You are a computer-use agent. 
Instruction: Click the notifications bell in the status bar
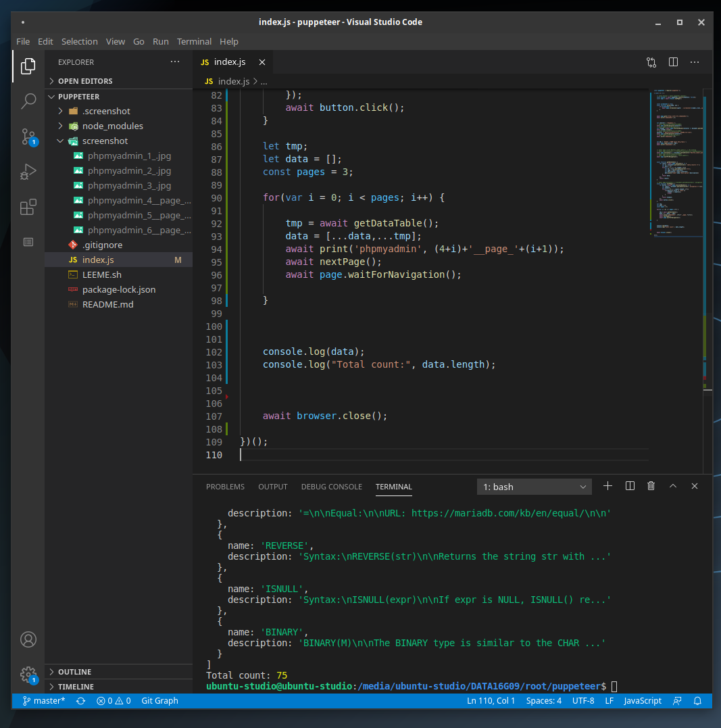point(697,701)
